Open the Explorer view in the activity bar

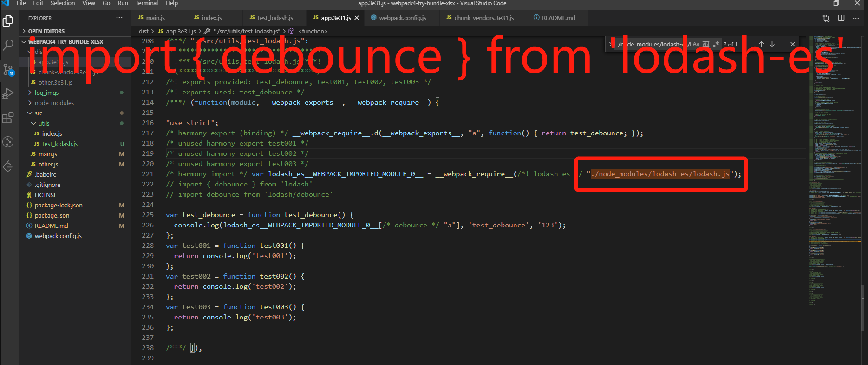8,21
